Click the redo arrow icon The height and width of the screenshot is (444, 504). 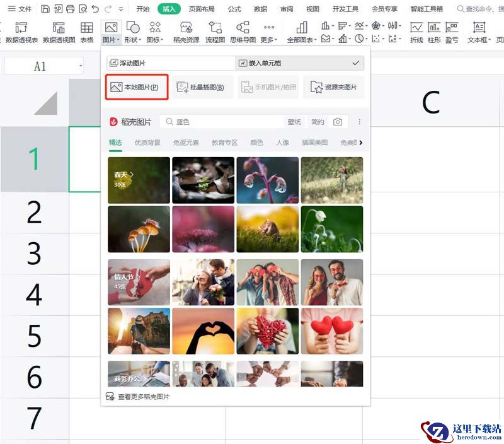pyautogui.click(x=108, y=9)
